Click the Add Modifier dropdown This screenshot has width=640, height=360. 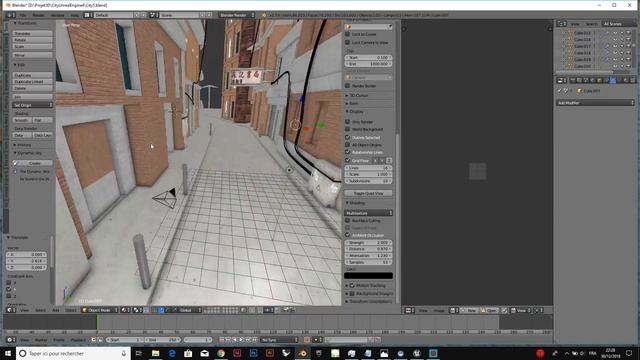coord(595,103)
